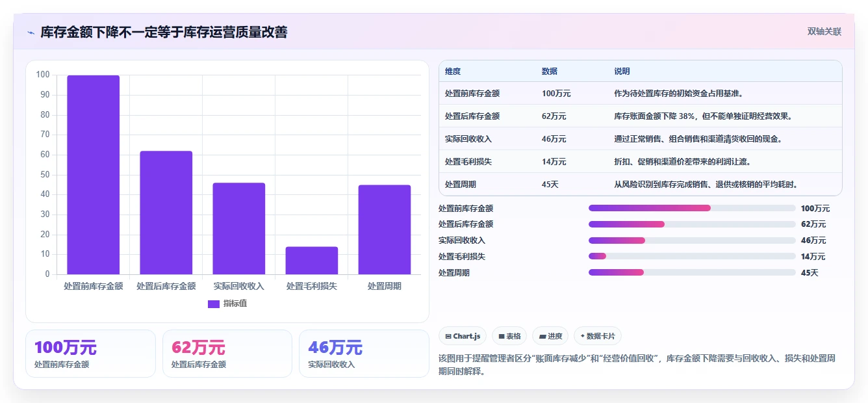
Task: Click table cell 处置周期
Action: pos(461,185)
